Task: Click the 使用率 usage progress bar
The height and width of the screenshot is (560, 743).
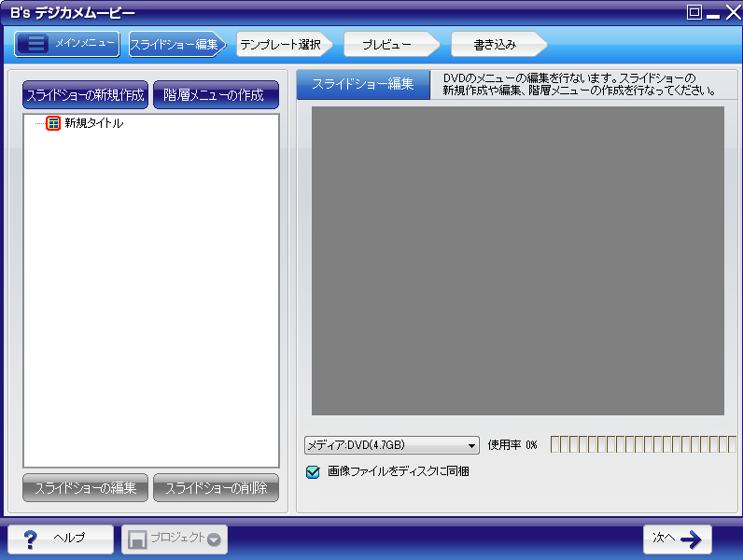Action: (643, 444)
